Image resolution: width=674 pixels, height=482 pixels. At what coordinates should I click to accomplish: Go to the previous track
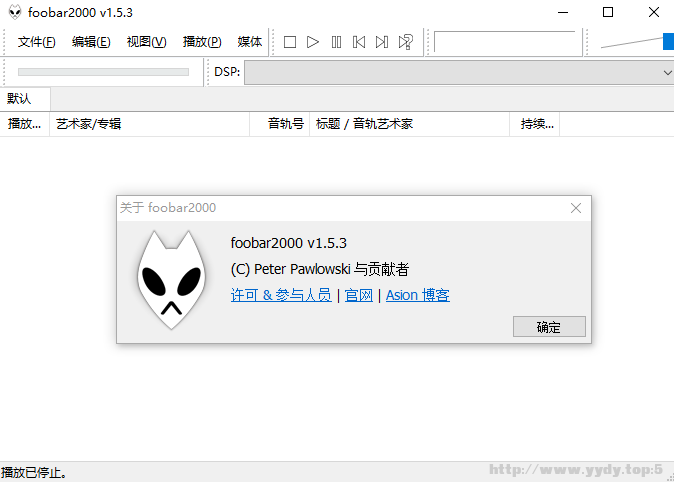pos(359,42)
